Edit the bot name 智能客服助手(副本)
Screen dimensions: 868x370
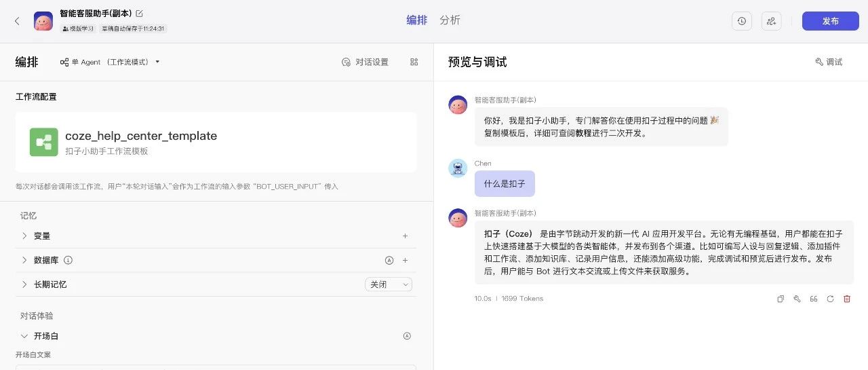pos(140,13)
